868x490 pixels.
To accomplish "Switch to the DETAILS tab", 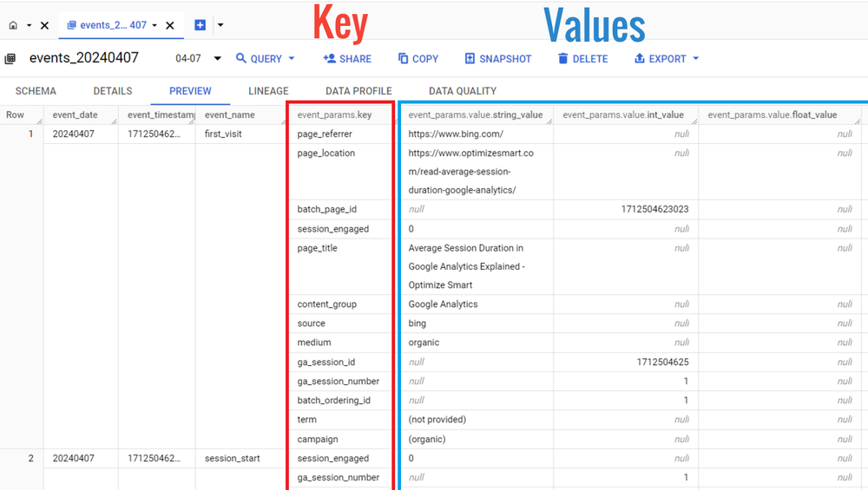I will (113, 91).
